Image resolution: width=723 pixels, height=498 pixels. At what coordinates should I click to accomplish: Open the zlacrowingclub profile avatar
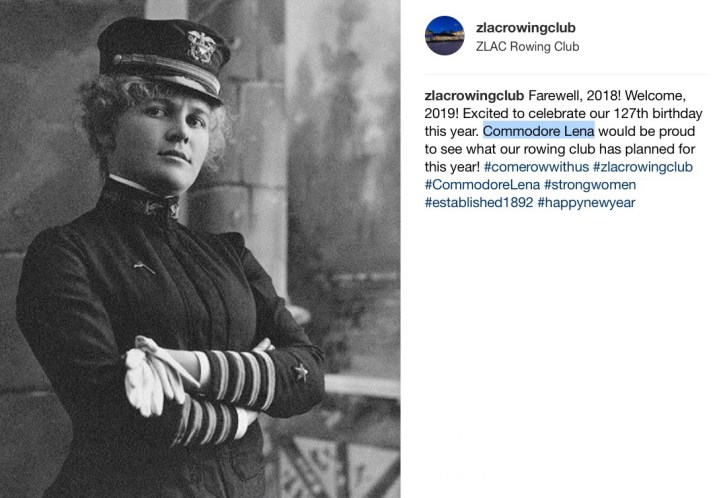tap(444, 36)
